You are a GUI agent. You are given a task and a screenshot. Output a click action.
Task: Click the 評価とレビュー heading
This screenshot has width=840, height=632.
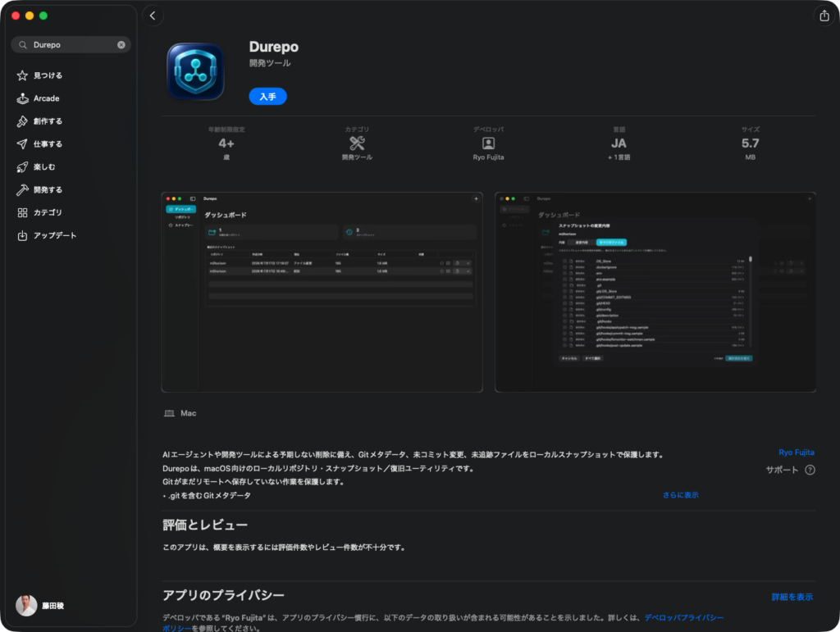[205, 525]
